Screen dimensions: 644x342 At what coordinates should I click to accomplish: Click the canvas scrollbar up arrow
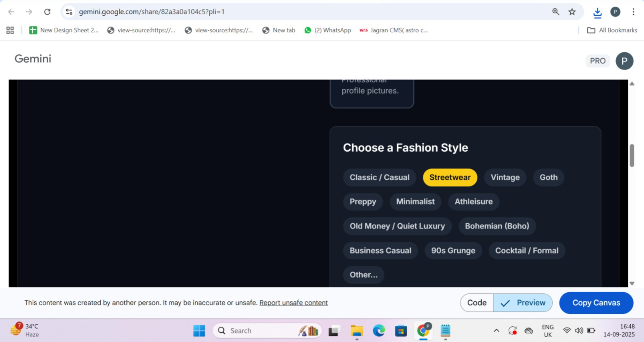pyautogui.click(x=632, y=84)
